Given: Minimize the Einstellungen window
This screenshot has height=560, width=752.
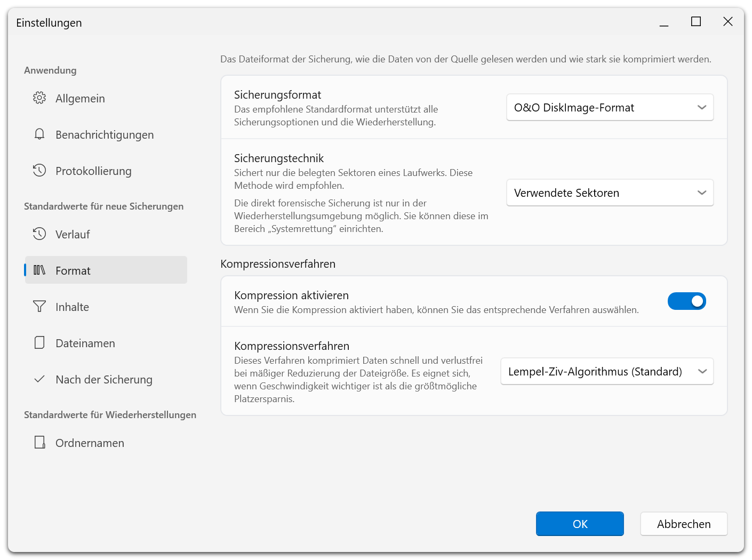Looking at the screenshot, I should tap(664, 22).
